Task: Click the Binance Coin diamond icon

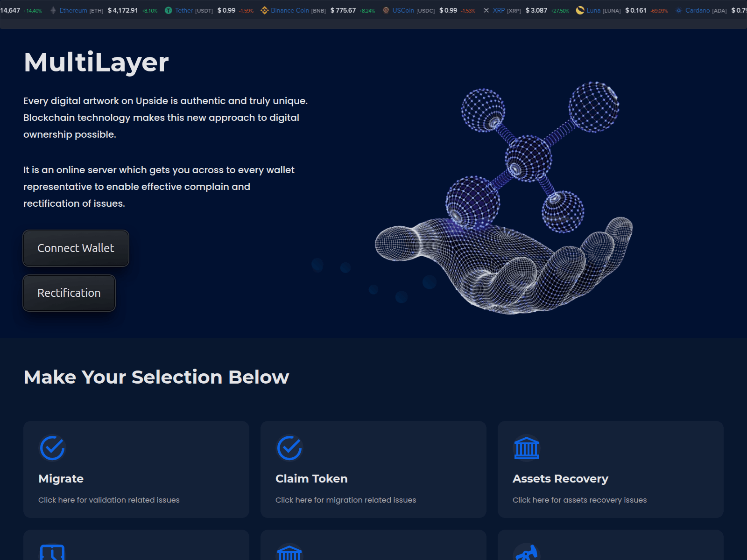Action: coord(265,10)
